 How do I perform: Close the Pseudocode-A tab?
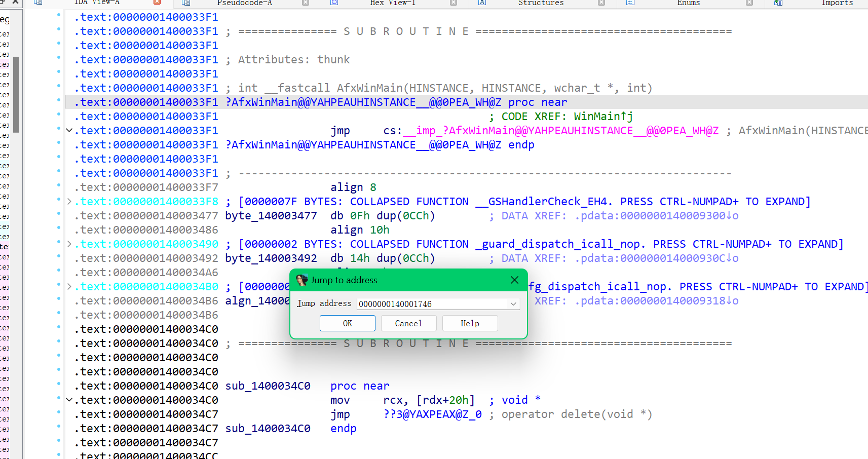point(305,3)
